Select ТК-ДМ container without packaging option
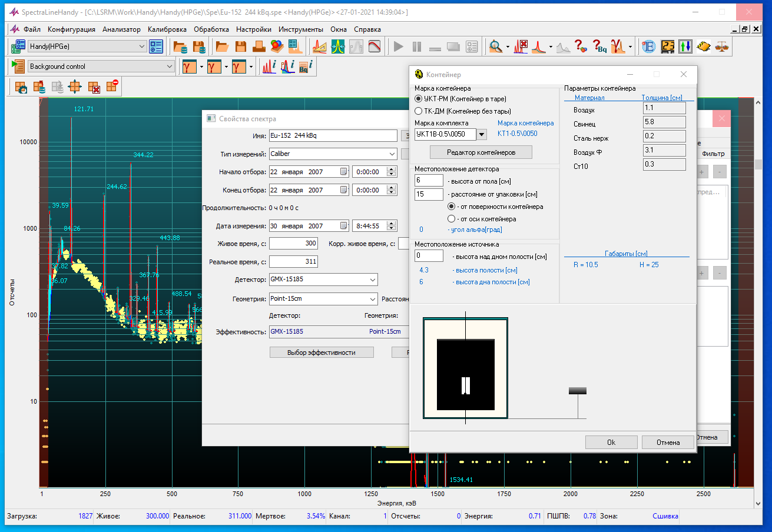This screenshot has width=772, height=532. (x=419, y=111)
